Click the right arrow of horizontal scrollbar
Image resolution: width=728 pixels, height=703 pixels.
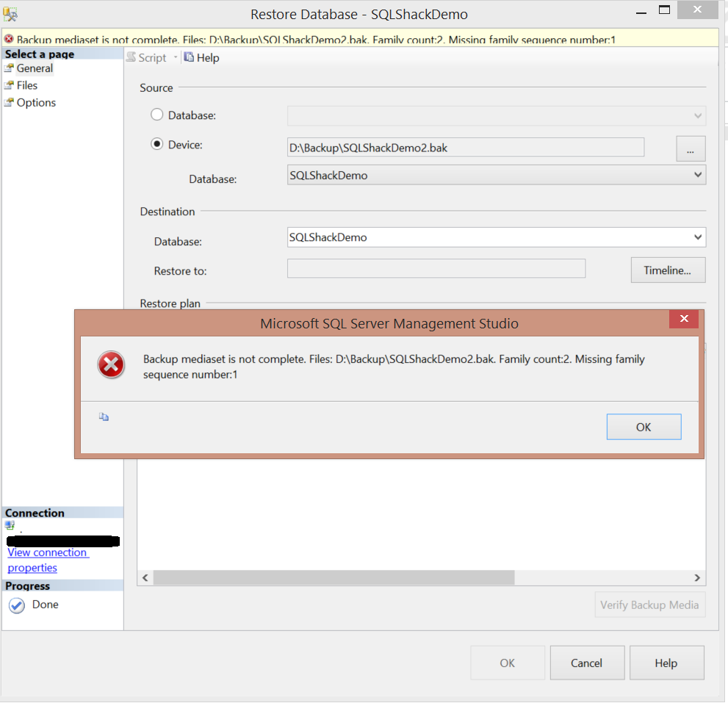697,577
